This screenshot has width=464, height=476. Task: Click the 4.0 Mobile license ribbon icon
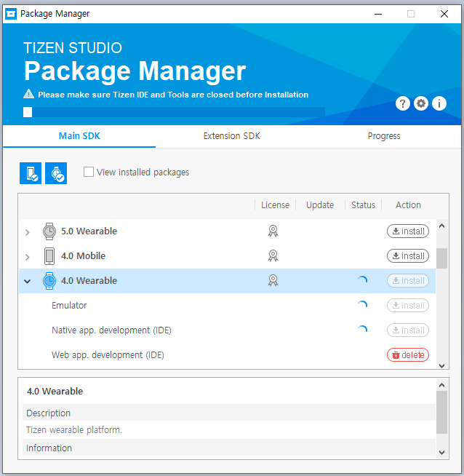coord(273,256)
